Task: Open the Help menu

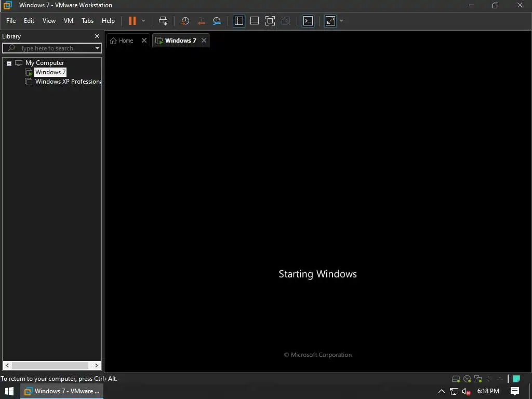Action: [x=108, y=21]
